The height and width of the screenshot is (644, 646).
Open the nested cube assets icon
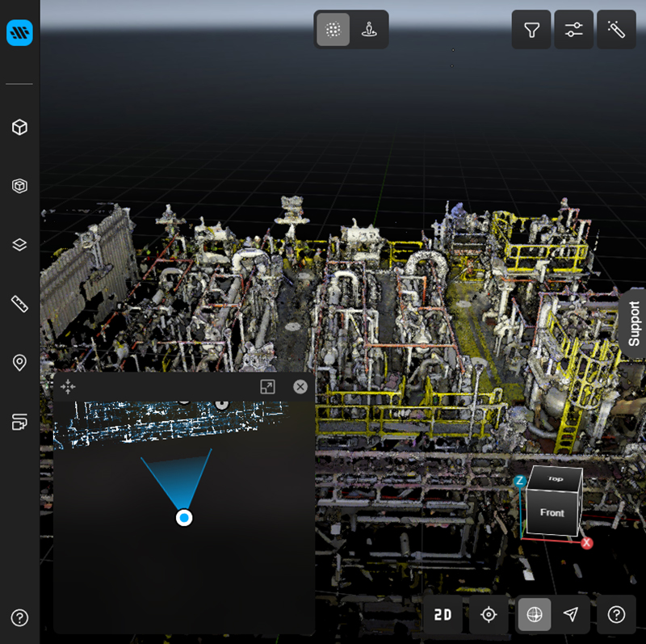tap(19, 186)
